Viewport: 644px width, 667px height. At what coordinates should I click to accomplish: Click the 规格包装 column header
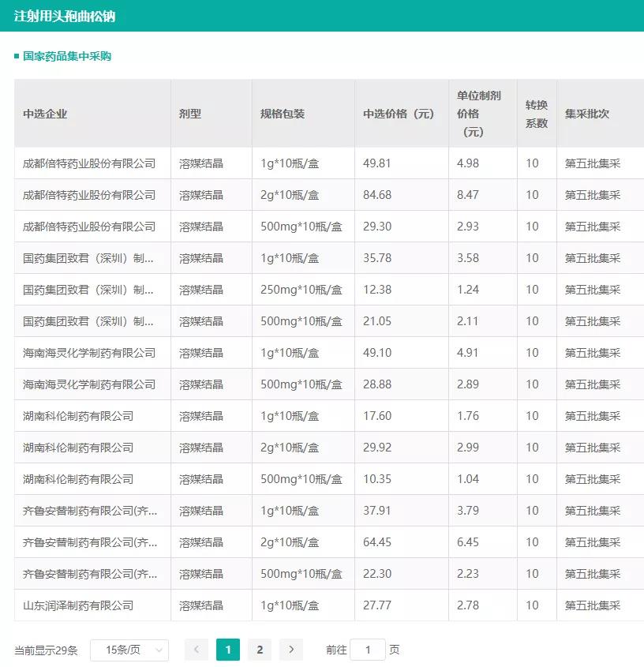(x=283, y=114)
